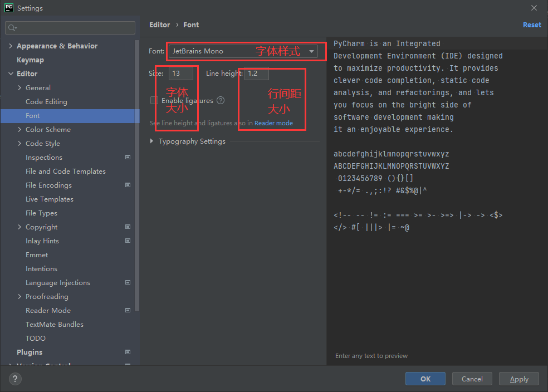Open the Font dropdown showing JetBrains Mono
Viewport: 548px width, 392px height.
coord(243,51)
